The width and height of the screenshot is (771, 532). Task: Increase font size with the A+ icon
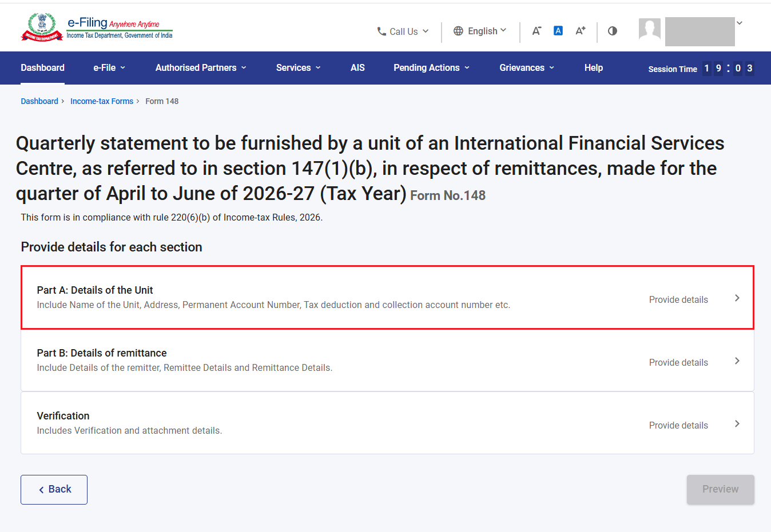click(x=581, y=31)
